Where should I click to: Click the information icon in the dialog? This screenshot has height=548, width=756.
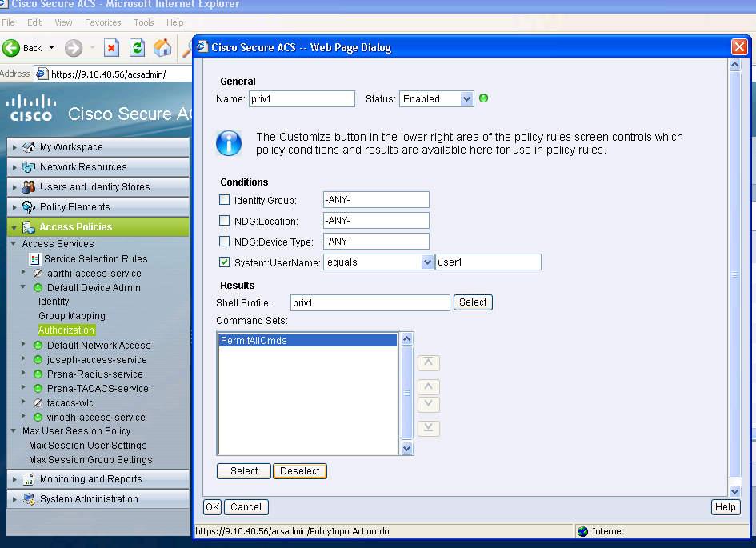[228, 144]
